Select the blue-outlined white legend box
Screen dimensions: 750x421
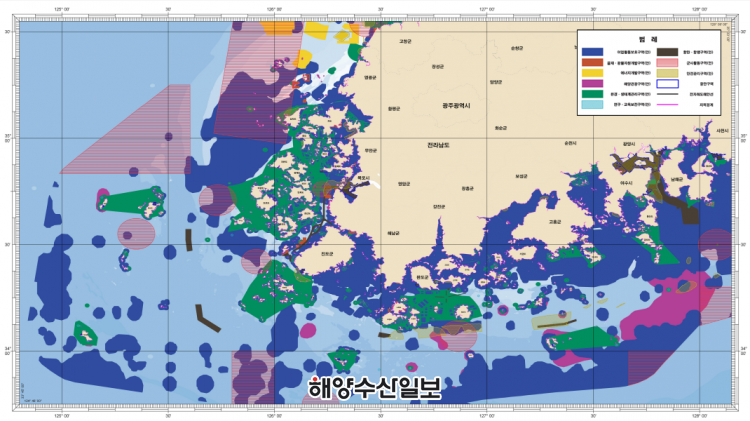point(667,84)
